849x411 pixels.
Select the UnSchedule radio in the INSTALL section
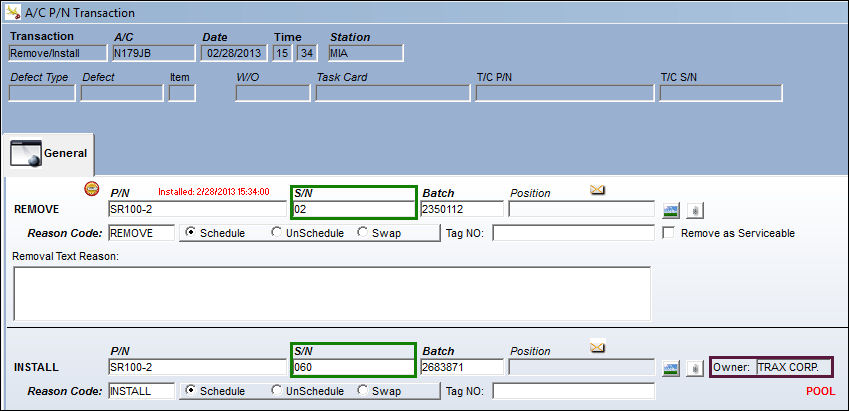276,390
